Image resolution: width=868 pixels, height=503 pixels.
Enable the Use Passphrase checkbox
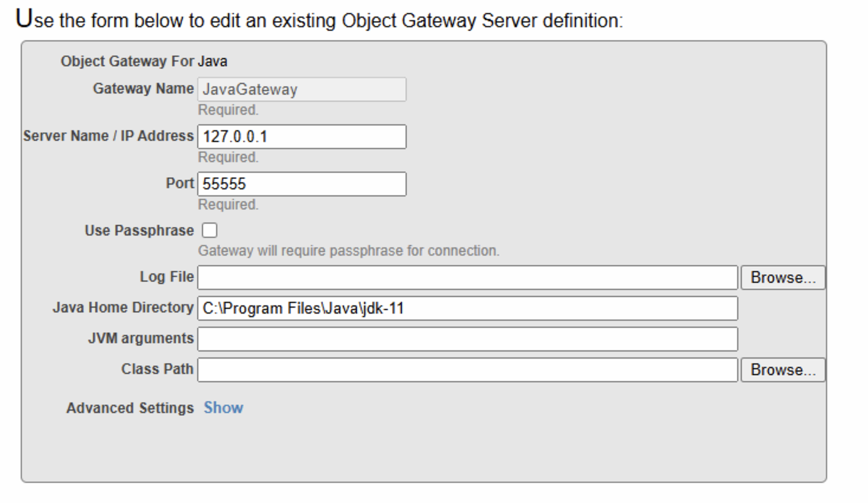tap(210, 230)
